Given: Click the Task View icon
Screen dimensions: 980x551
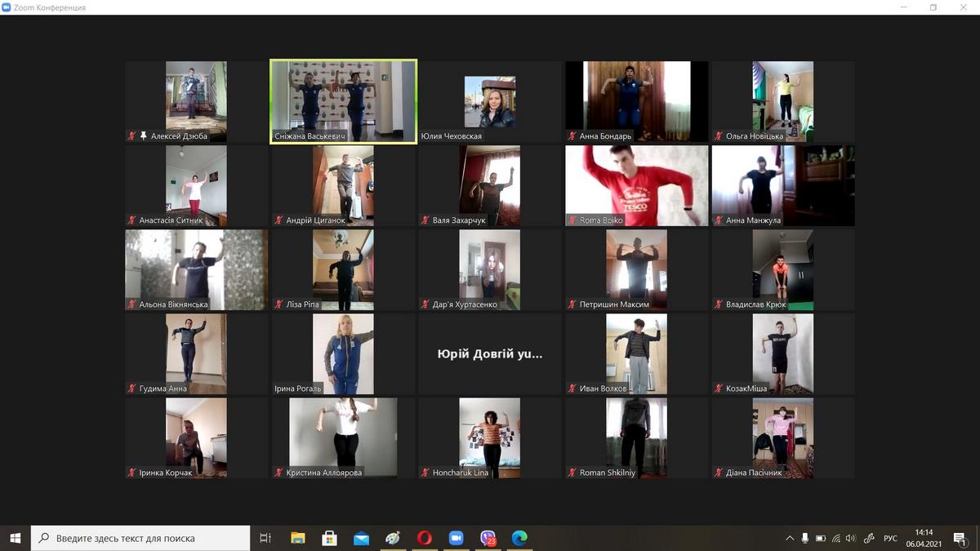Looking at the screenshot, I should tap(265, 538).
